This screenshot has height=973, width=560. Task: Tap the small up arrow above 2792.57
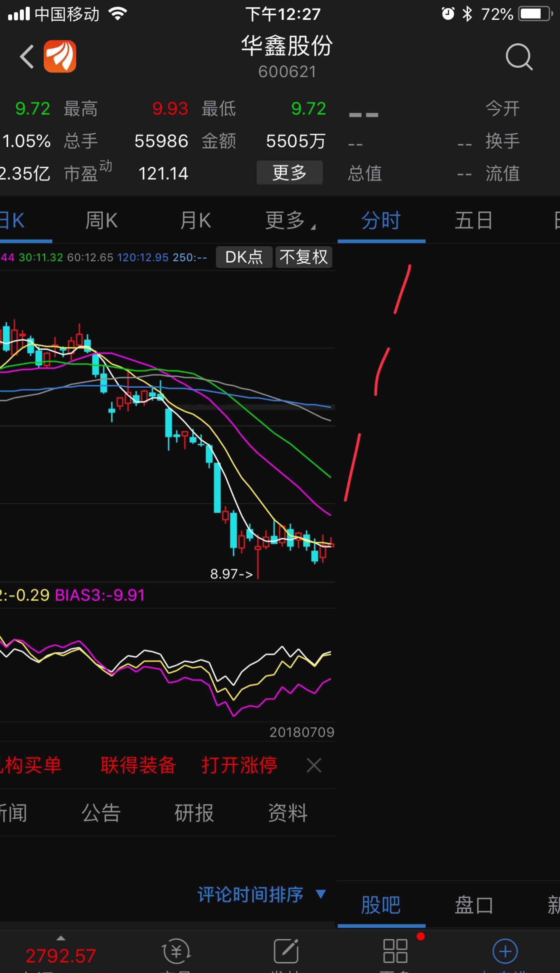point(61,938)
